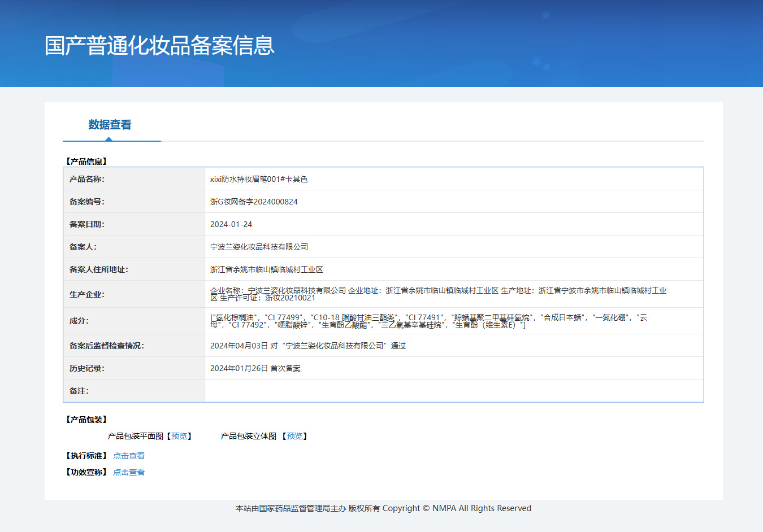The width and height of the screenshot is (763, 532).
Task: Click the 2024年04月03日 inspection result text
Action: (x=308, y=346)
